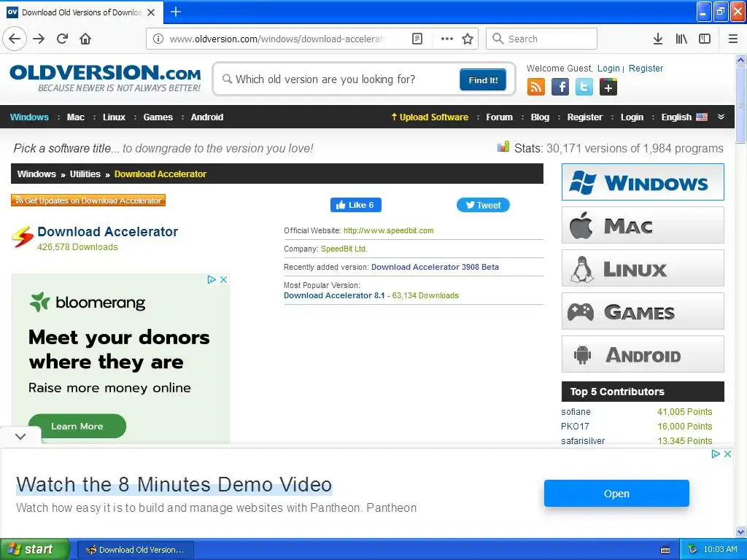This screenshot has height=560, width=747.
Task: Open a new browser tab
Action: (x=176, y=12)
